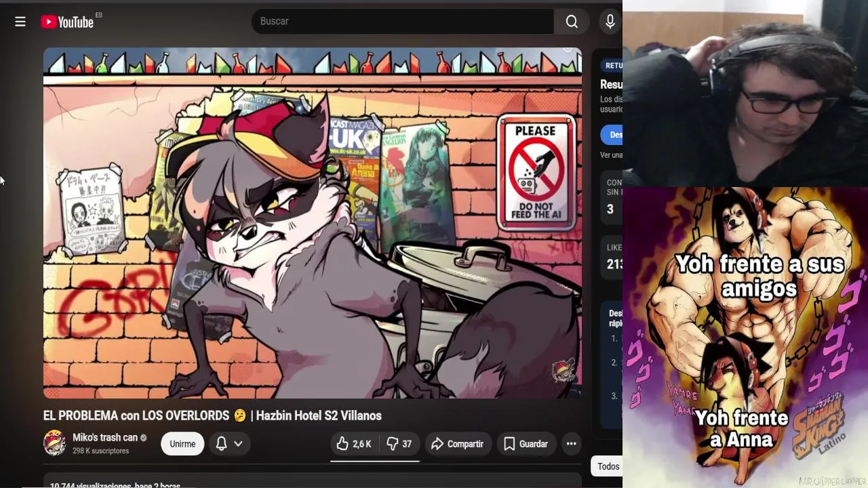Image resolution: width=868 pixels, height=488 pixels.
Task: Dislike the video showing 37
Action: point(399,444)
